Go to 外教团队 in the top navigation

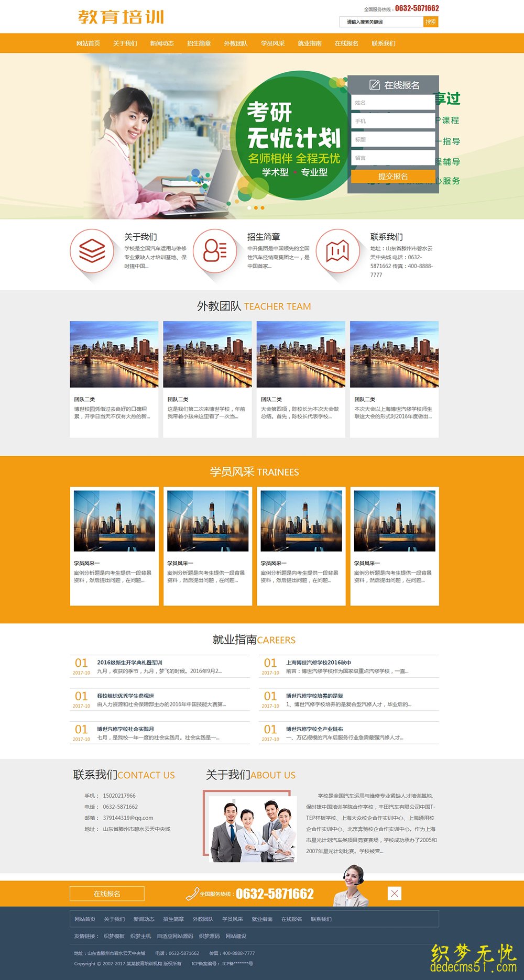pos(235,43)
